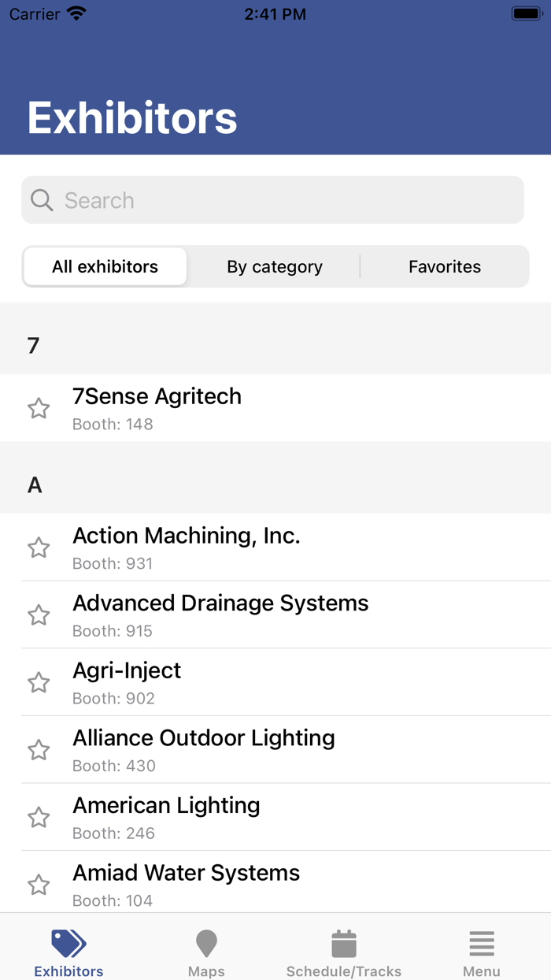Tap the Exhibitors tag icon
This screenshot has height=980, width=551.
[x=68, y=943]
